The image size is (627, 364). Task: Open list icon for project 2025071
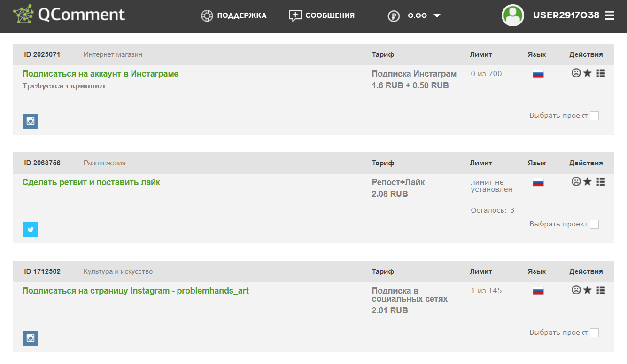point(600,73)
